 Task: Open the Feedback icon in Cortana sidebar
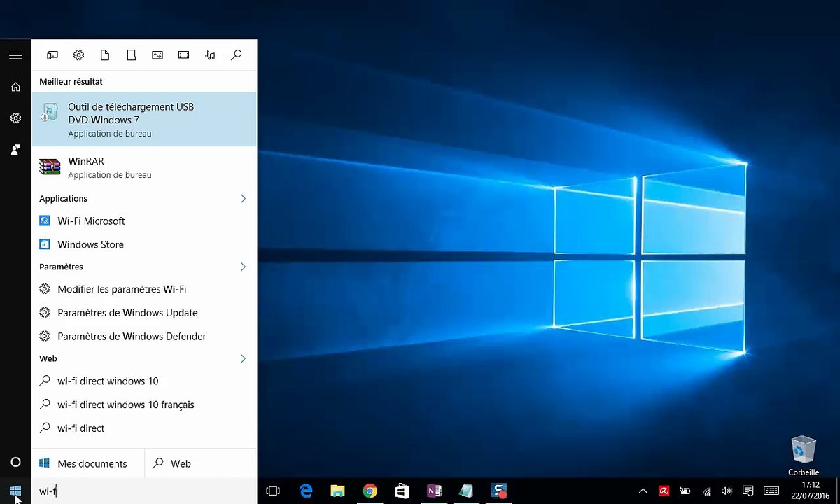[15, 149]
